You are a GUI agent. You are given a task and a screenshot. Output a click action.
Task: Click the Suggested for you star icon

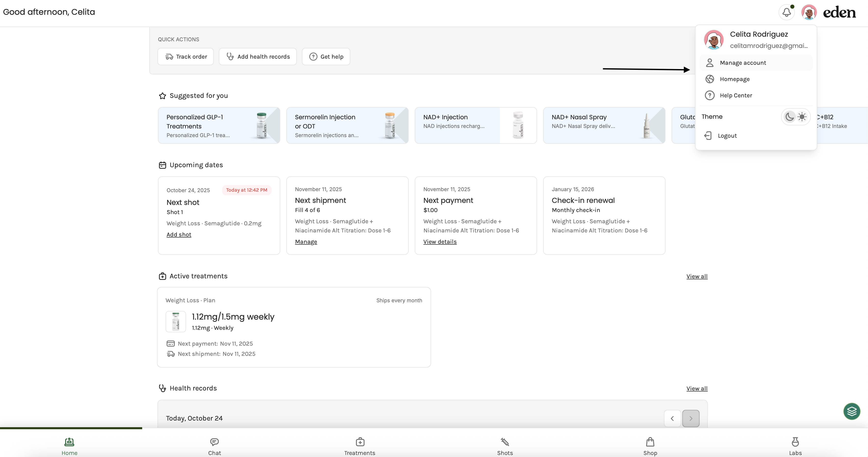(162, 96)
